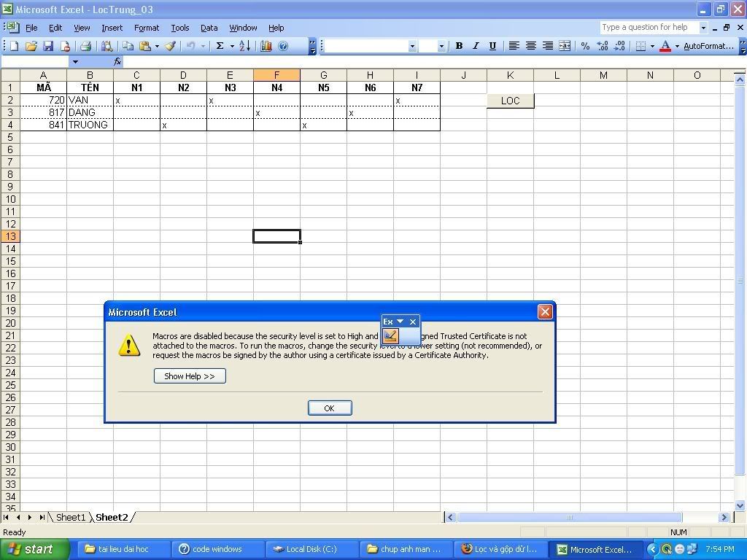Paste using the clipboard icon
Viewport: 747px width, 560px height.
click(145, 46)
